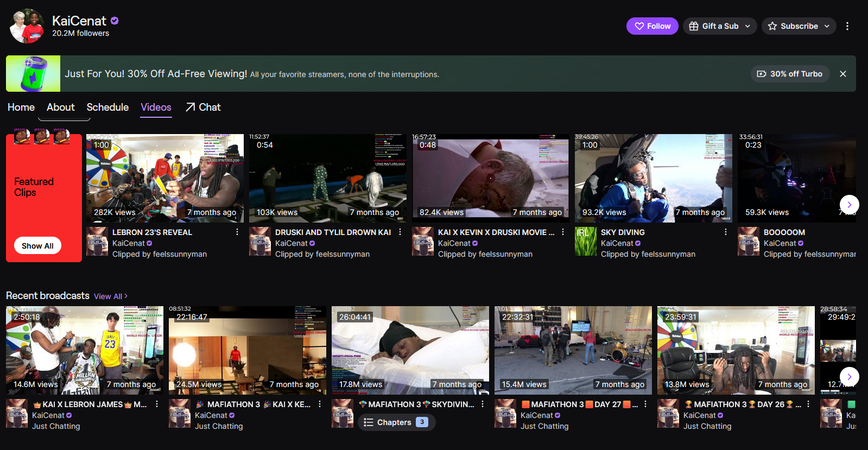Play the DRUSKI AND TYLIL DROWN KAI thumbnail
868x450 pixels.
tap(328, 178)
